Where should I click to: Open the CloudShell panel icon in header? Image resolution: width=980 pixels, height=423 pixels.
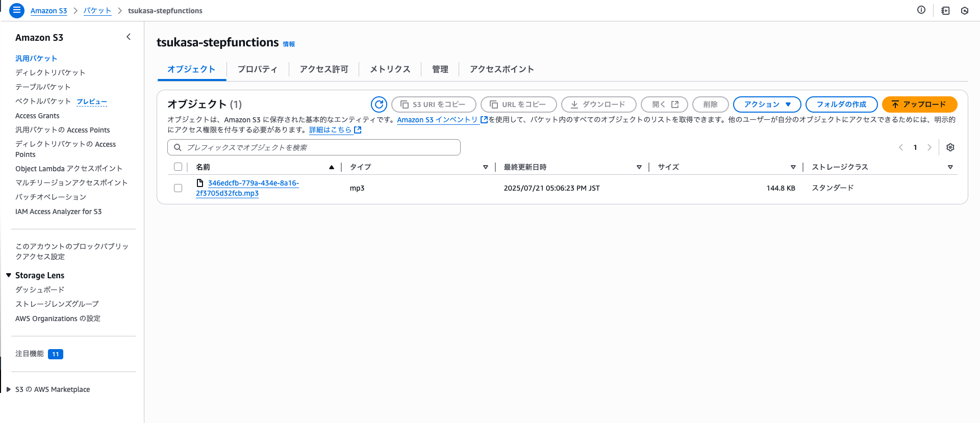(945, 11)
